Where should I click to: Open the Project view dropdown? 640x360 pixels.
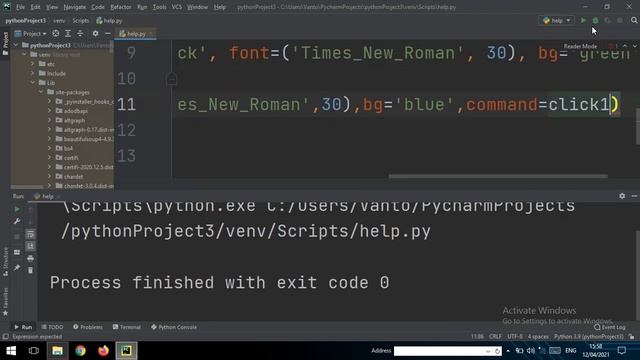(x=31, y=33)
